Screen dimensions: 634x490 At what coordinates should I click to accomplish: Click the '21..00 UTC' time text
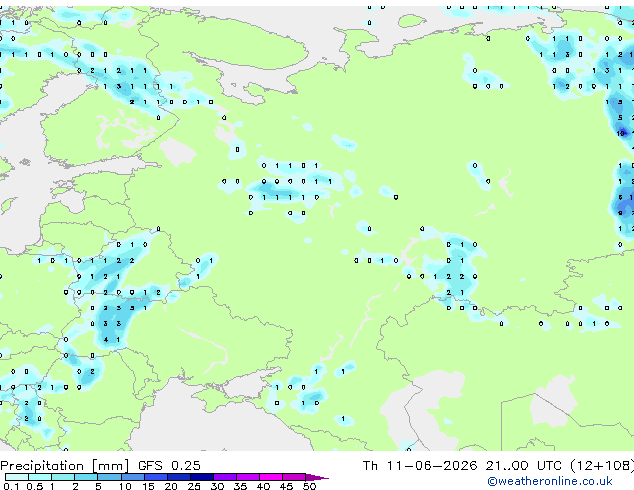pos(524,465)
